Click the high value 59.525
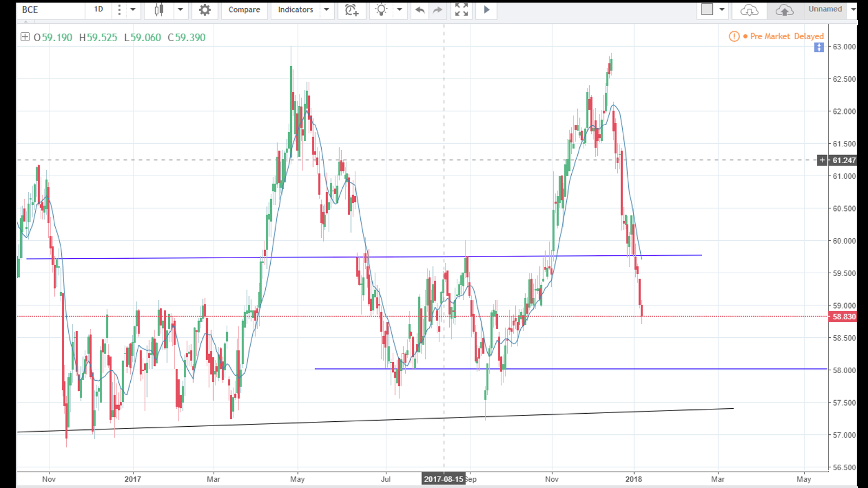Viewport: 868px width, 488px height. coord(102,37)
